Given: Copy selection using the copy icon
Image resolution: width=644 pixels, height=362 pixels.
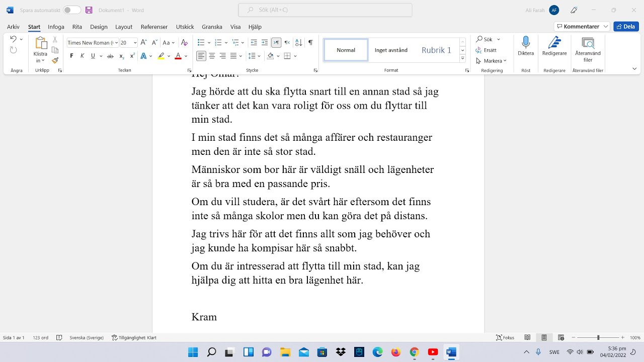Looking at the screenshot, I should click(x=55, y=50).
